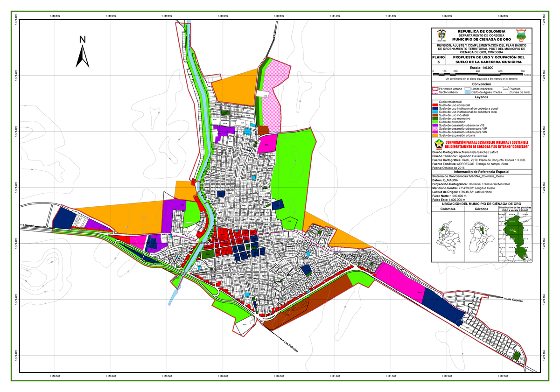Click the Ciénaga de Oro municipal shield
The width and height of the screenshot is (560, 392).
pyautogui.click(x=520, y=35)
